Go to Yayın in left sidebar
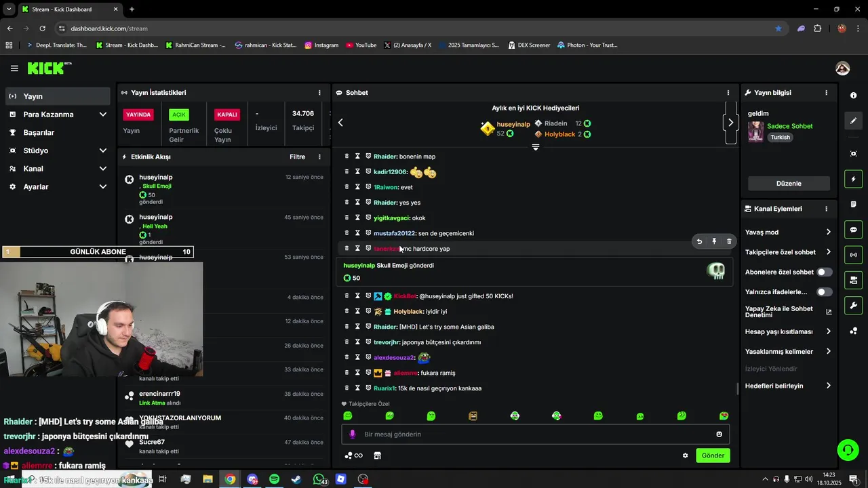 point(58,96)
